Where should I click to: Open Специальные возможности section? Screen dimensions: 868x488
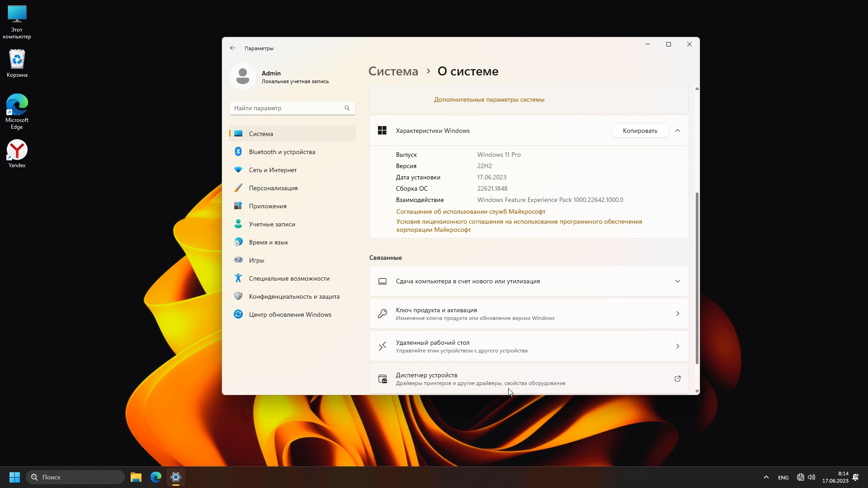pyautogui.click(x=289, y=278)
